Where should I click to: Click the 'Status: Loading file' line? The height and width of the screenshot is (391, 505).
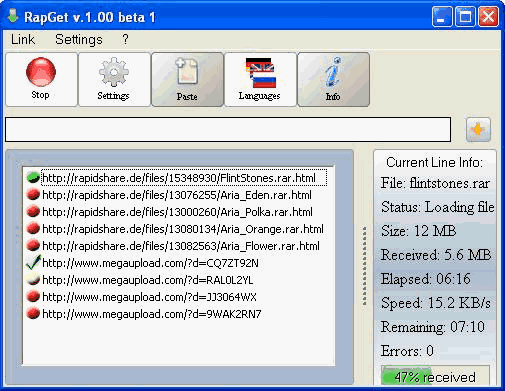(438, 207)
